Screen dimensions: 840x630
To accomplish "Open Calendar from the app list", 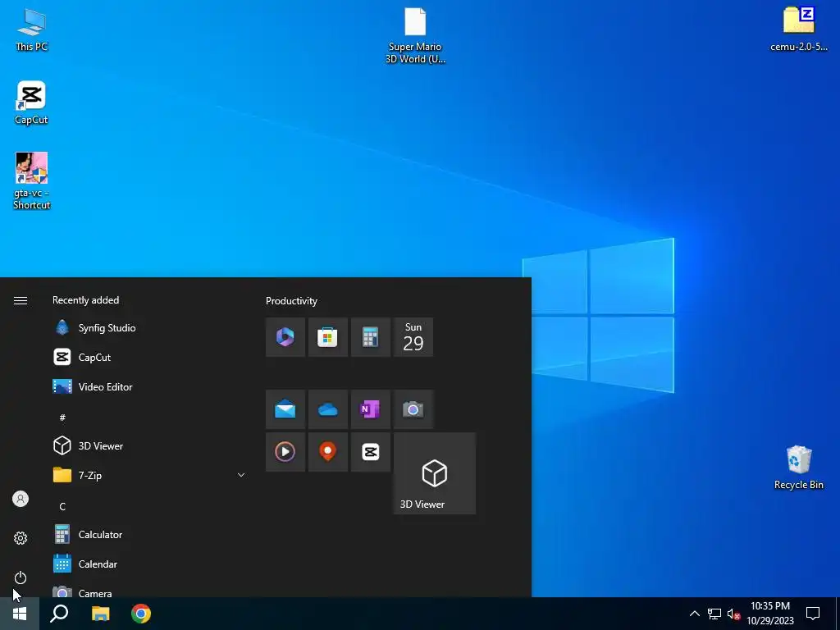I will click(149, 564).
